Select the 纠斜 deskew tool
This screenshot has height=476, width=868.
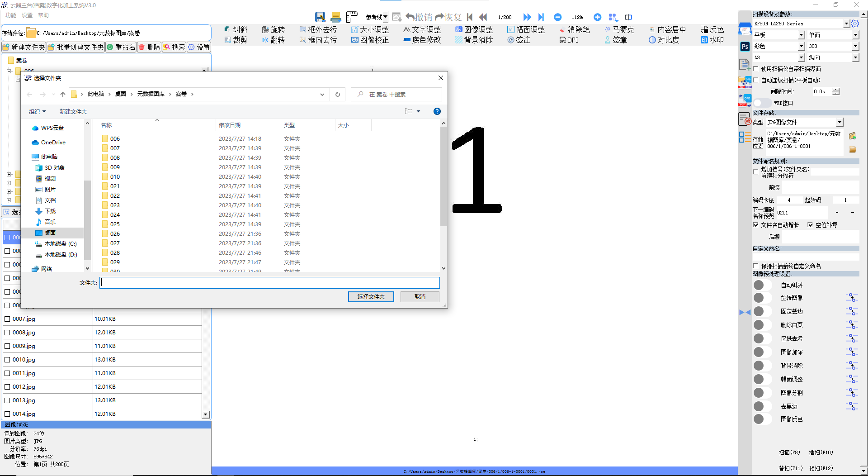click(x=236, y=29)
